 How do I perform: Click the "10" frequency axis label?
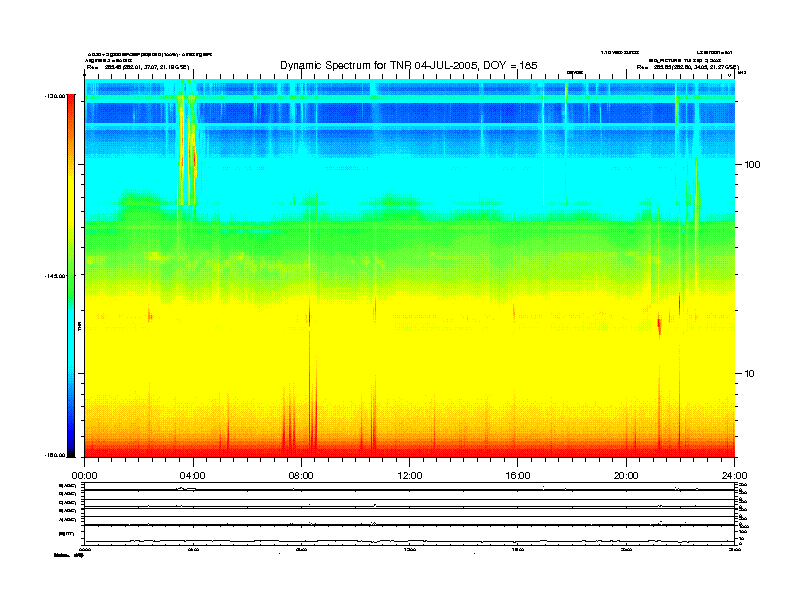click(750, 374)
